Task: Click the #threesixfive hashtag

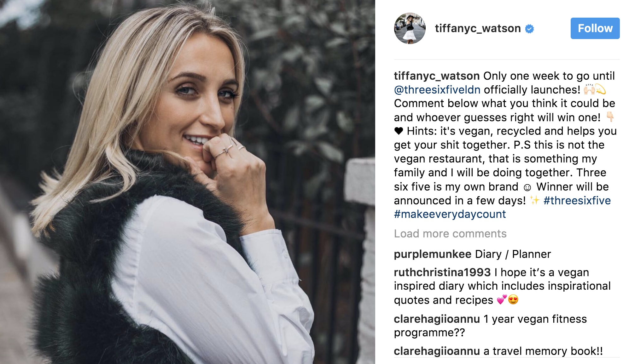Action: [577, 201]
